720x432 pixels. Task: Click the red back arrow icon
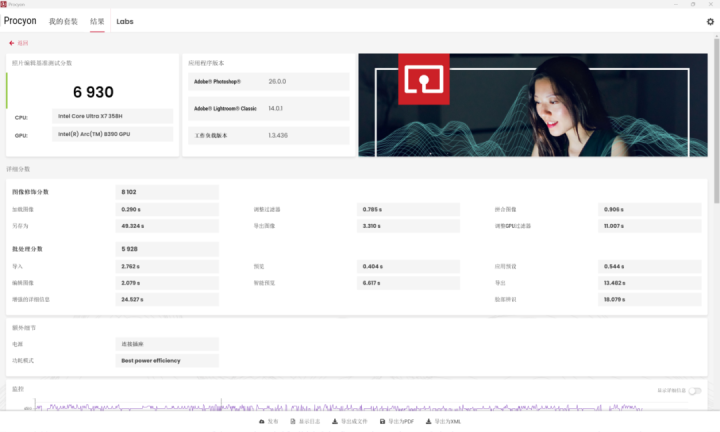12,43
